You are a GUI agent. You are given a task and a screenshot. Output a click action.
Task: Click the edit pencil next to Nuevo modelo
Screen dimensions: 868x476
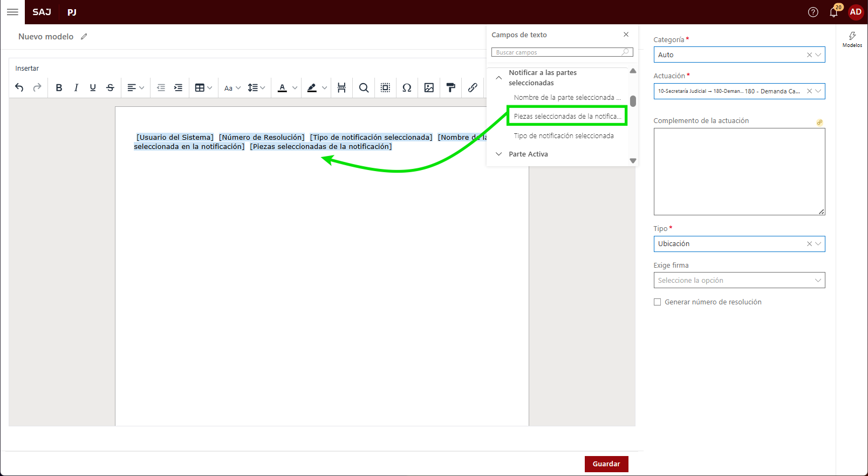pyautogui.click(x=84, y=37)
